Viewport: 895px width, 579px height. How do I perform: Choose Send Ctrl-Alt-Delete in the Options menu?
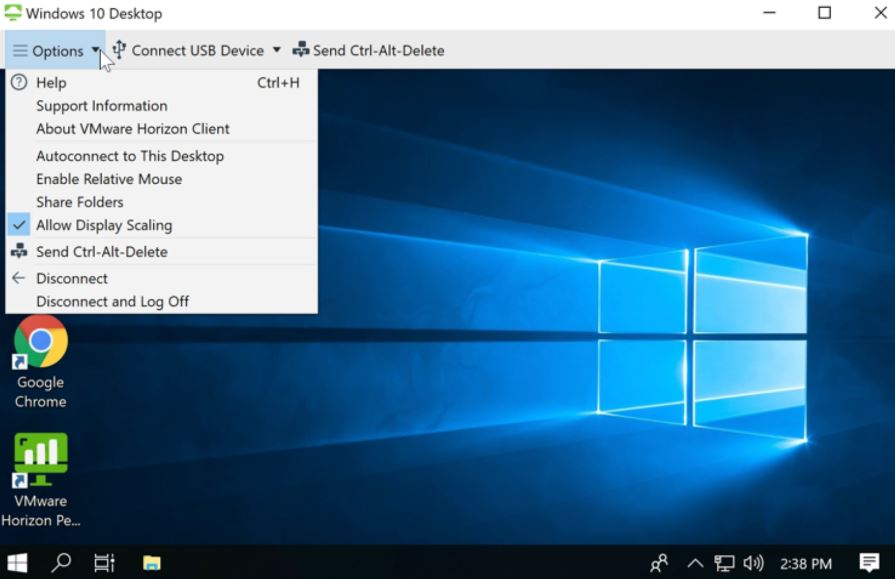pyautogui.click(x=162, y=252)
